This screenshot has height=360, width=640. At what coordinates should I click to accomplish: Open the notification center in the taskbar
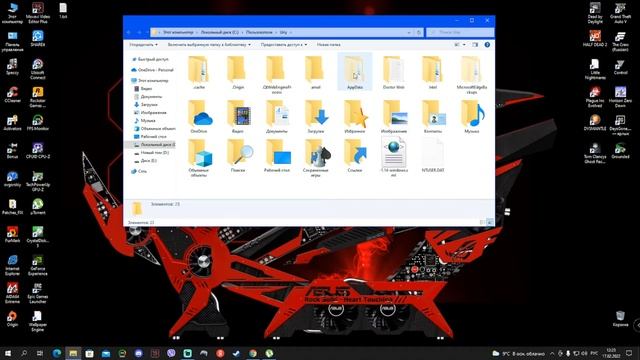[629, 353]
